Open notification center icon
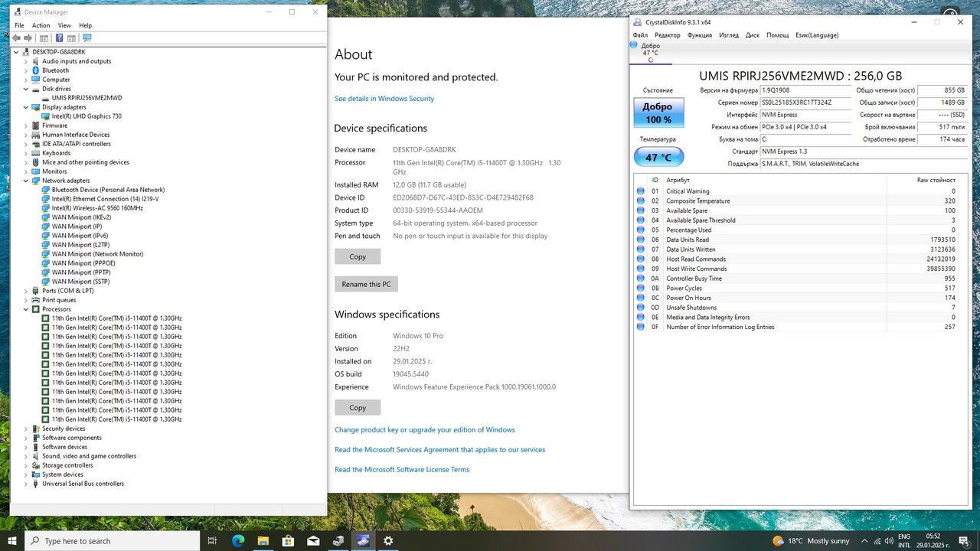The height and width of the screenshot is (551, 980). click(964, 540)
